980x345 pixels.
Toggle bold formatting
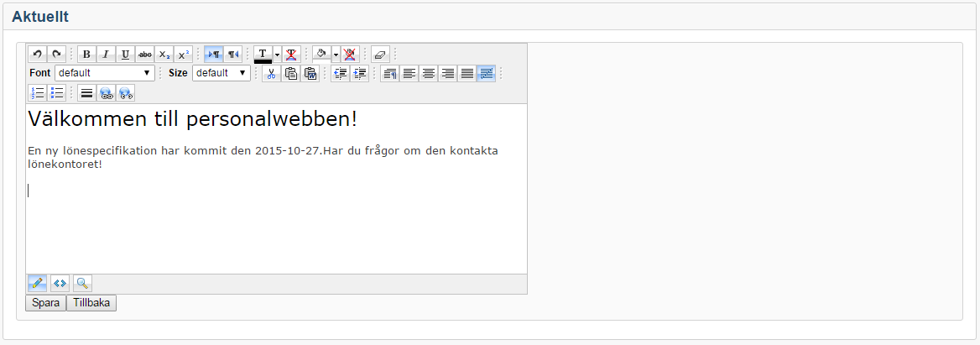[x=87, y=54]
